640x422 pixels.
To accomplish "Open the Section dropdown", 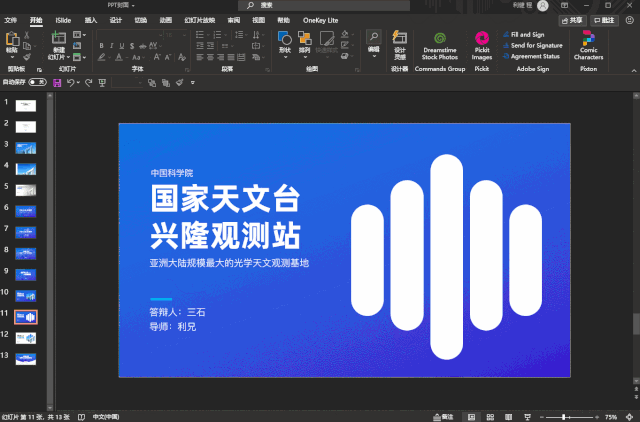I will (x=79, y=57).
